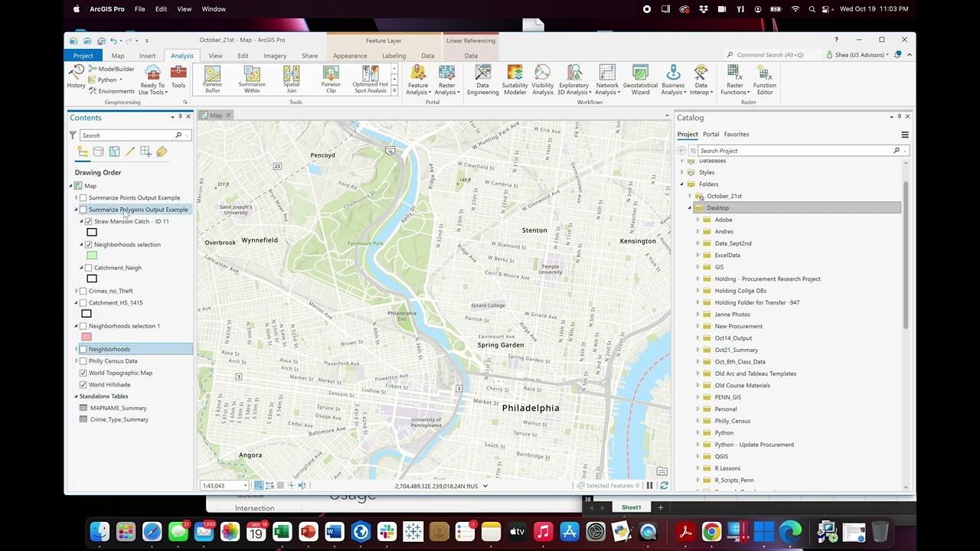Open Optimized Hot Spot Analysis tool
The image size is (980, 551).
pyautogui.click(x=371, y=80)
